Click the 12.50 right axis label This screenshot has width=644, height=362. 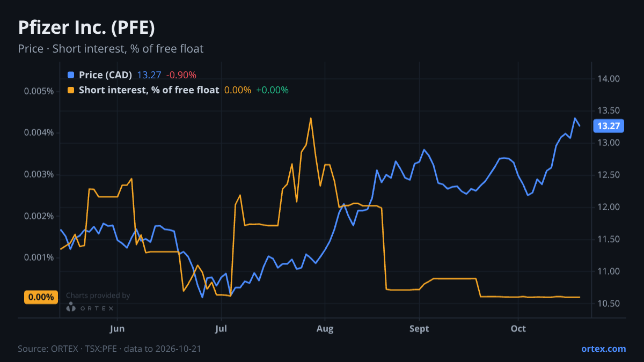(x=608, y=175)
